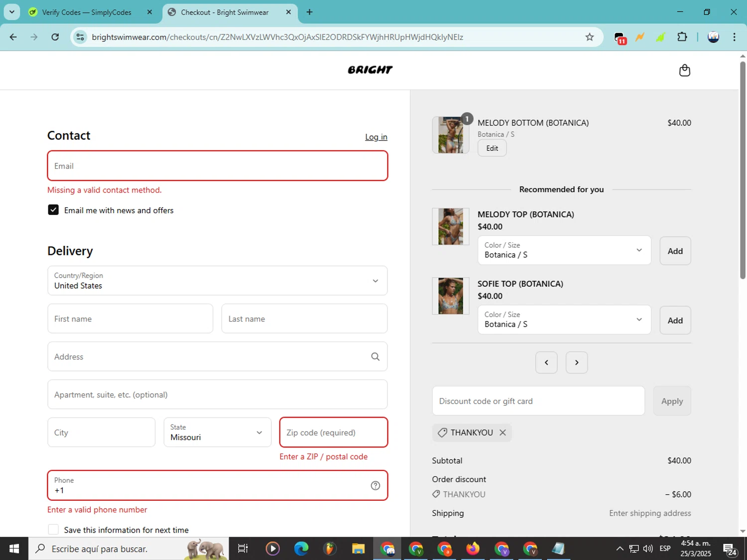Click the City input field

(102, 432)
